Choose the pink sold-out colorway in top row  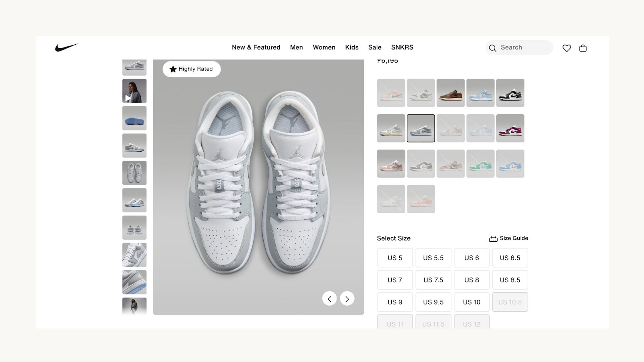(391, 93)
